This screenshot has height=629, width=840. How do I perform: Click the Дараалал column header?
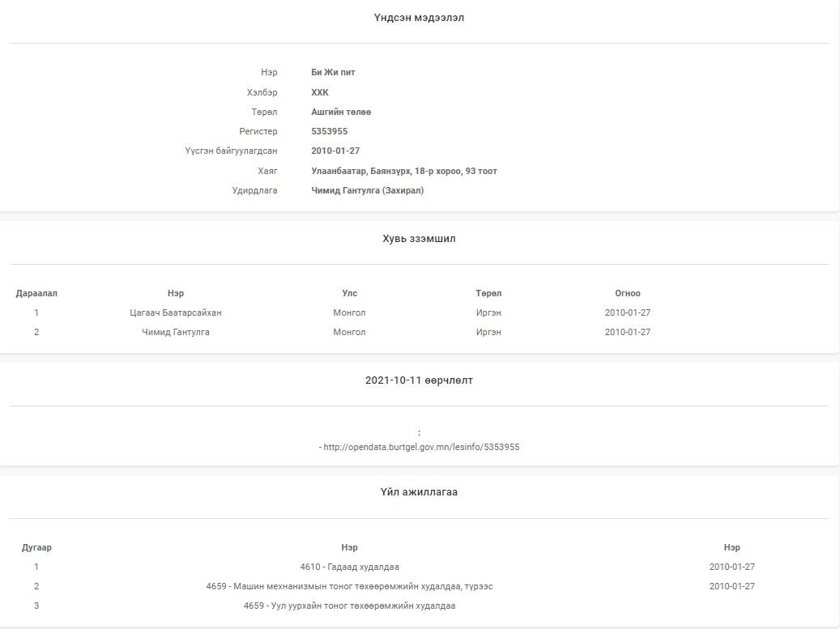pyautogui.click(x=36, y=293)
